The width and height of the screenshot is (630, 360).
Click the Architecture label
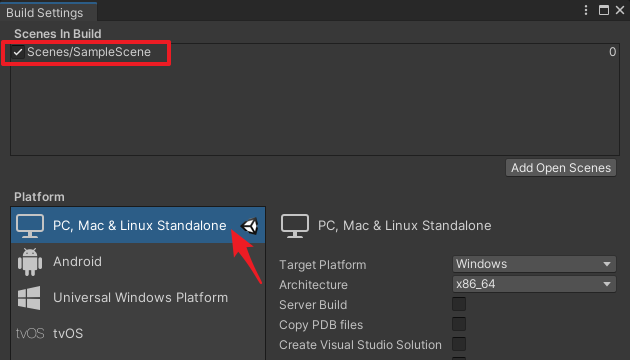point(313,284)
